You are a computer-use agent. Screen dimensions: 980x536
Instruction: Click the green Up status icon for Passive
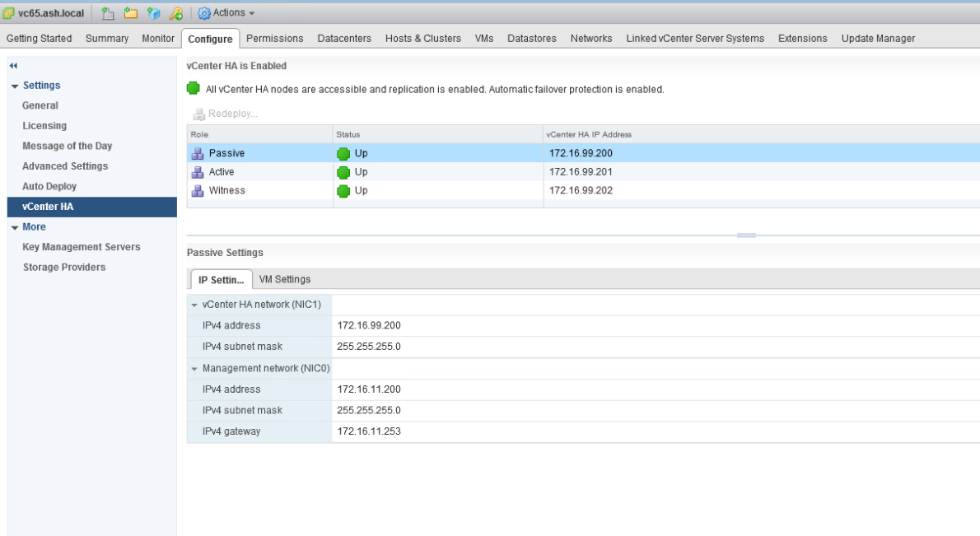coord(343,154)
